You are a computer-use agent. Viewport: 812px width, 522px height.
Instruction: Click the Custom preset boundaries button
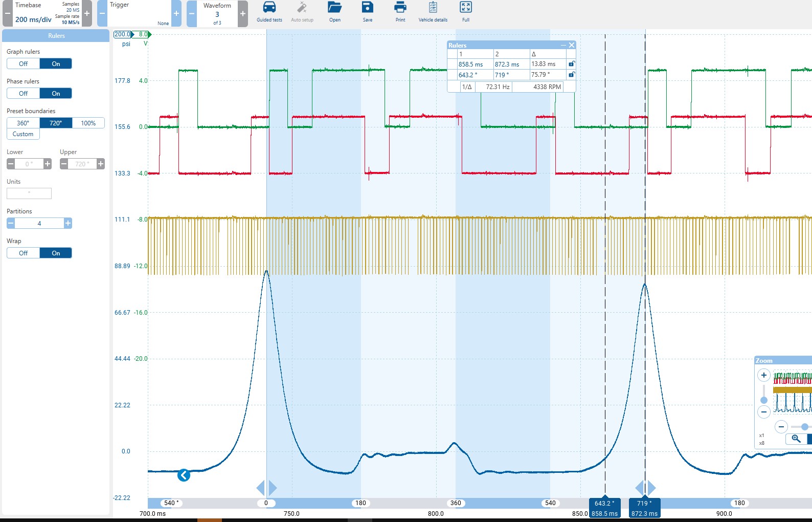(23, 134)
